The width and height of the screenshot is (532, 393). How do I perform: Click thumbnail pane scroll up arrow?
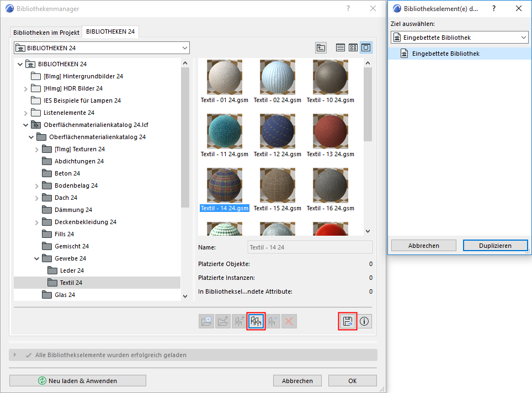pyautogui.click(x=368, y=63)
